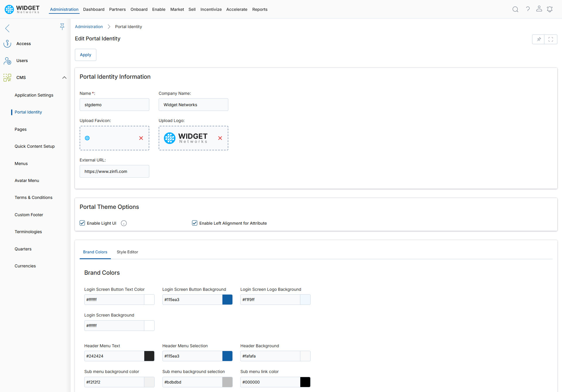
Task: Collapse the sidebar with the back arrow
Action: click(7, 28)
